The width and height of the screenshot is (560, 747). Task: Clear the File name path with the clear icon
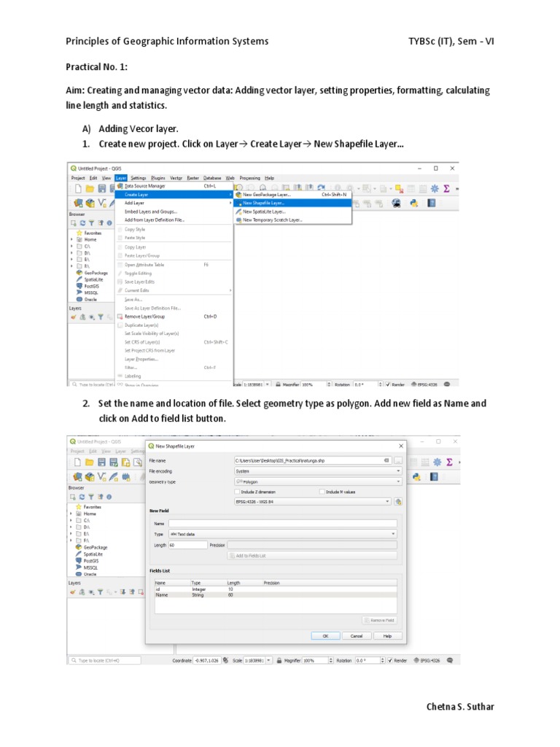386,460
